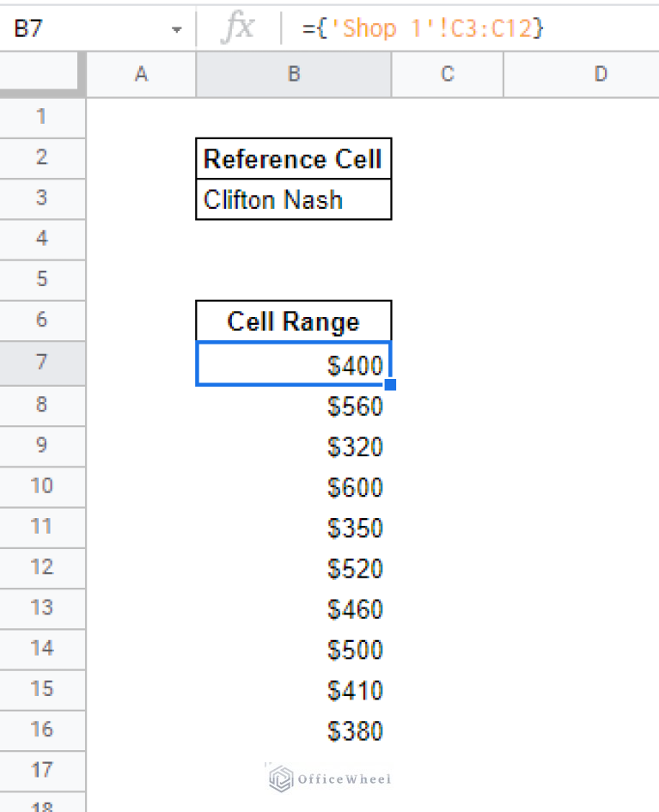This screenshot has width=659, height=812.
Task: Select column C header
Action: 447,75
